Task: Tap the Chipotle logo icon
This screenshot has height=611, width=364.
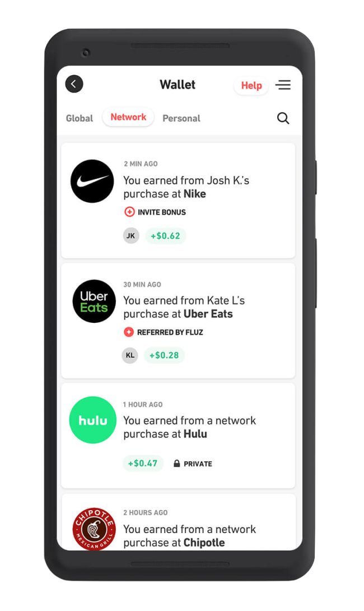Action: [x=94, y=529]
